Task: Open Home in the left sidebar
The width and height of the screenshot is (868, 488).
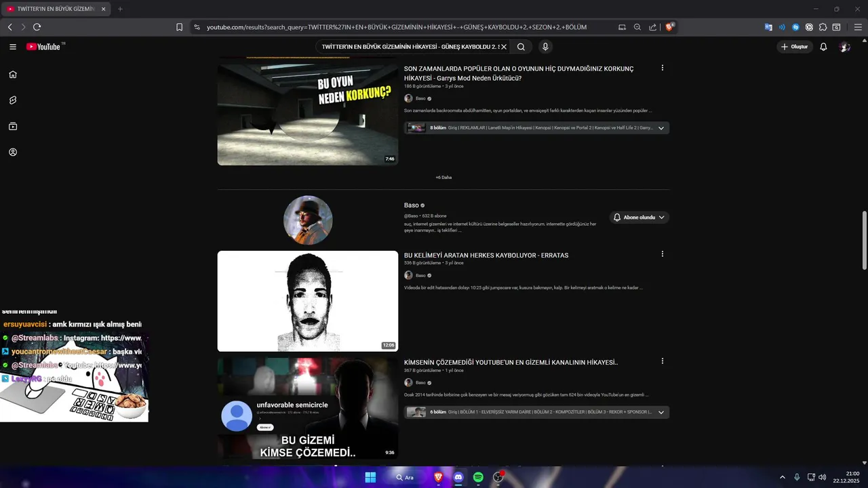Action: (13, 75)
